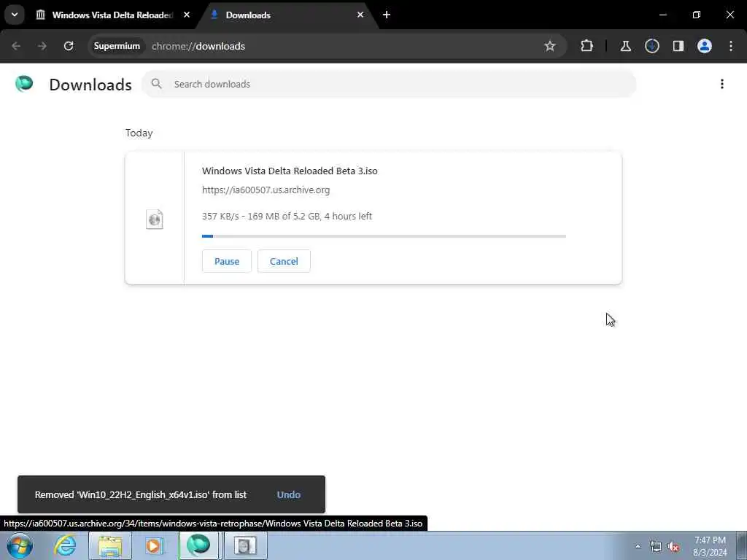Launch Internet Explorer from taskbar

(65, 545)
